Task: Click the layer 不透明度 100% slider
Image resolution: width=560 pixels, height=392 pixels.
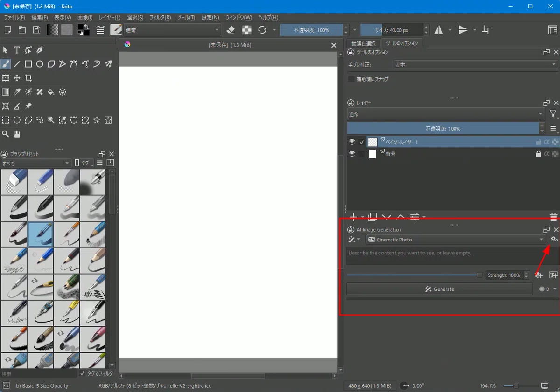Action: click(x=443, y=129)
